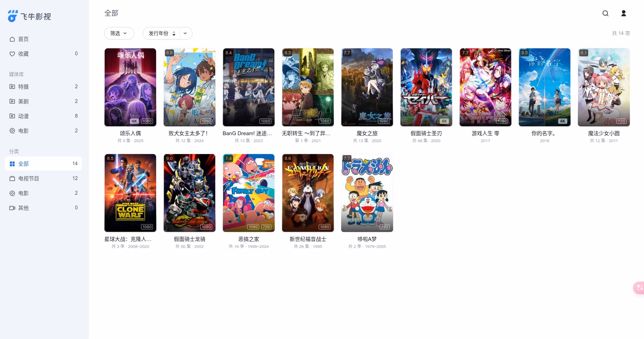Expand the sort options chevron next to 发行年份
This screenshot has height=339, width=644.
[x=185, y=33]
